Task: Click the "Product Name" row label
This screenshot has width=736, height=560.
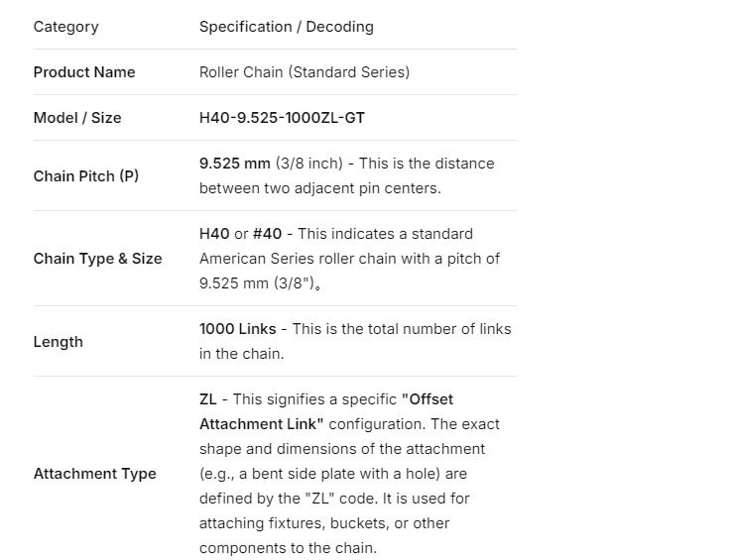Action: [x=84, y=72]
